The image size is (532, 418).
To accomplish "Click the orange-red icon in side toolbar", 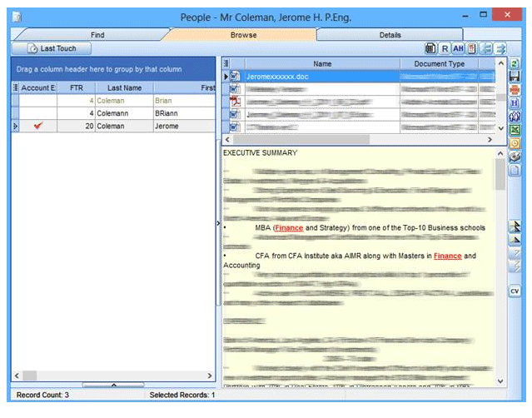I will 515,90.
